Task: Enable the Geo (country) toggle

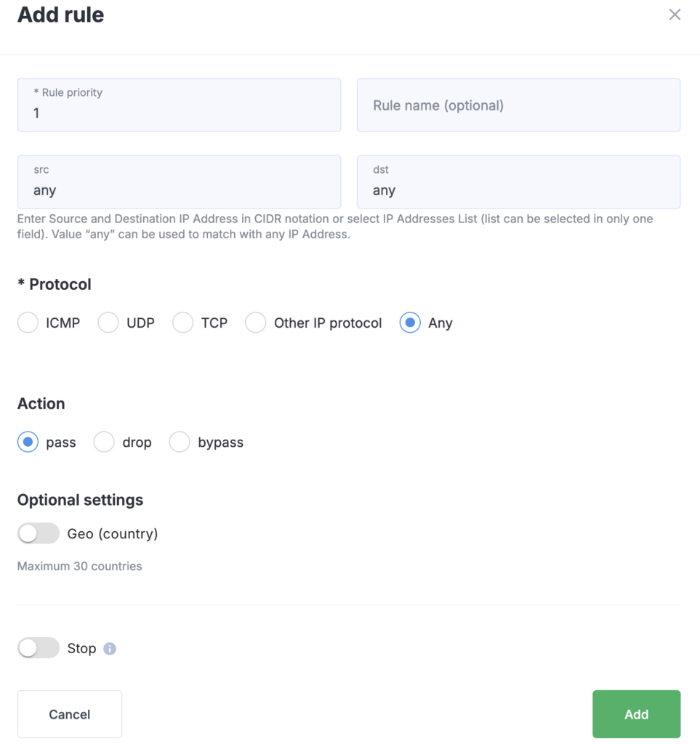Action: [39, 534]
